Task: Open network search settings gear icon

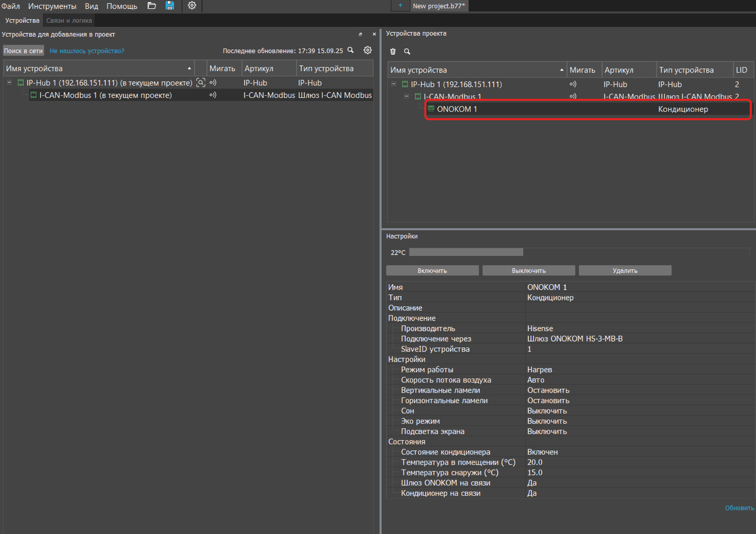Action: (367, 50)
